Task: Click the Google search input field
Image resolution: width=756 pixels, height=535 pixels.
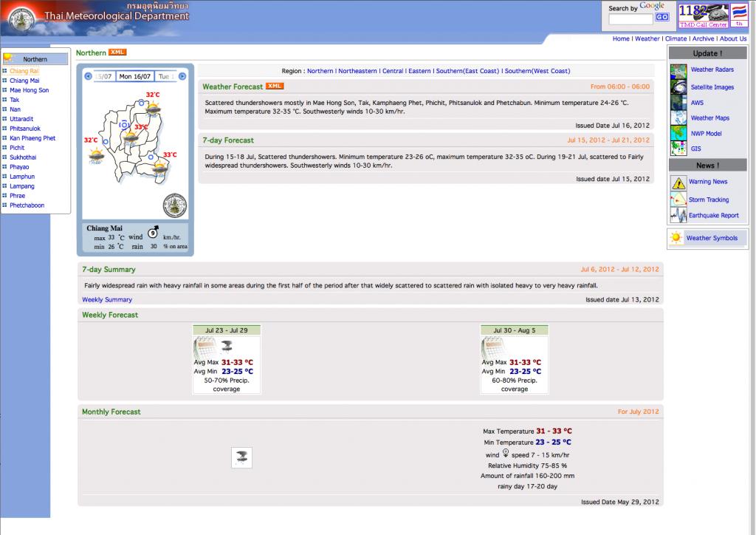Action: tap(630, 18)
